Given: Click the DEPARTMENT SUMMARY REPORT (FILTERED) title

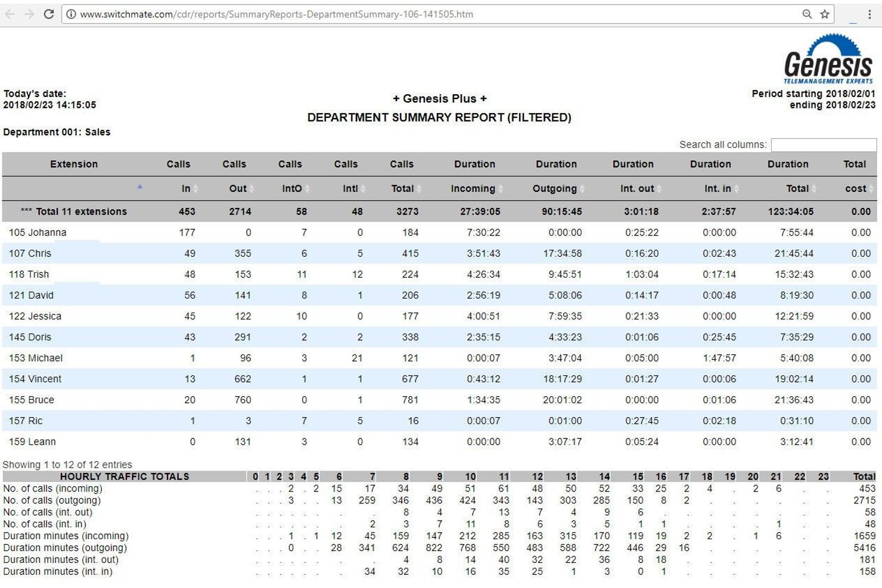Looking at the screenshot, I should pos(439,117).
